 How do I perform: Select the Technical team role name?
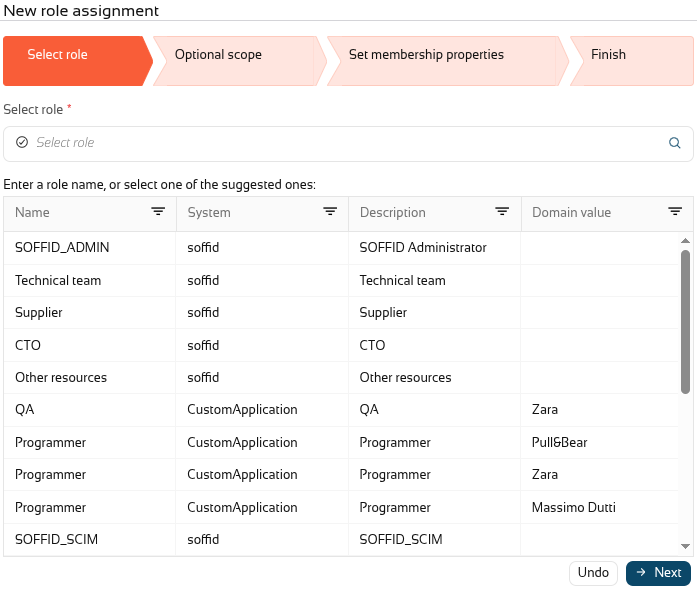(x=58, y=280)
